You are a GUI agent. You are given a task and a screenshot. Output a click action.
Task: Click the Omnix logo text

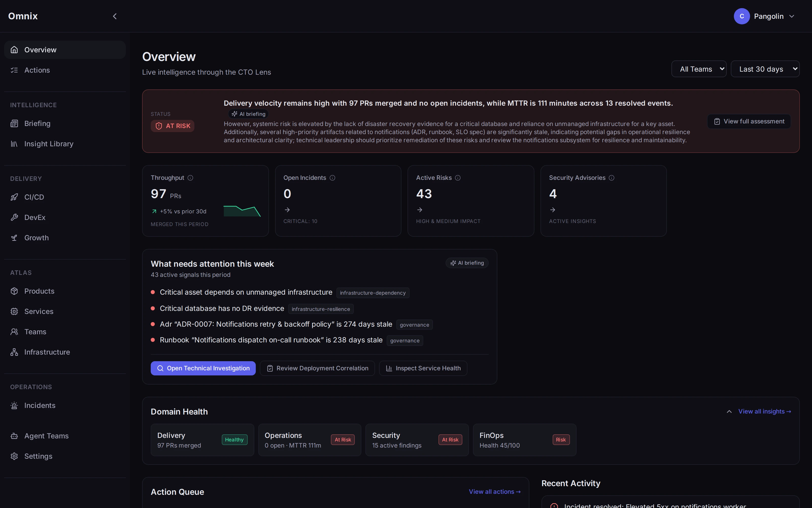click(x=23, y=16)
